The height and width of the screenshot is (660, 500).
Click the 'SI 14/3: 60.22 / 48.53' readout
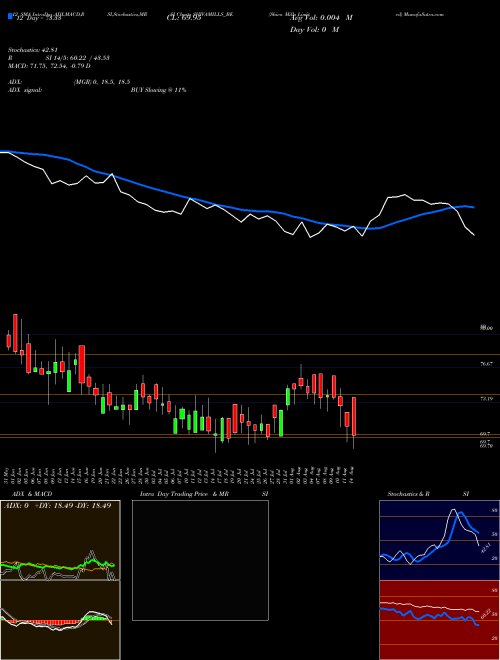pos(78,58)
